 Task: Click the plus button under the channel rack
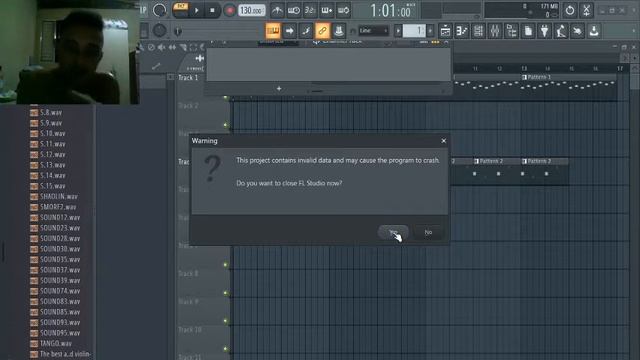279,89
